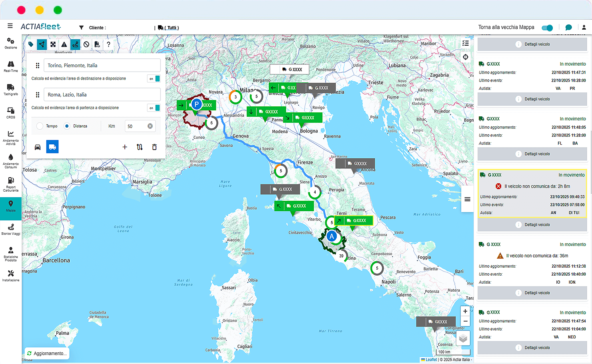The image size is (592, 364).
Task: Expand the map layers selector
Action: [x=463, y=338]
